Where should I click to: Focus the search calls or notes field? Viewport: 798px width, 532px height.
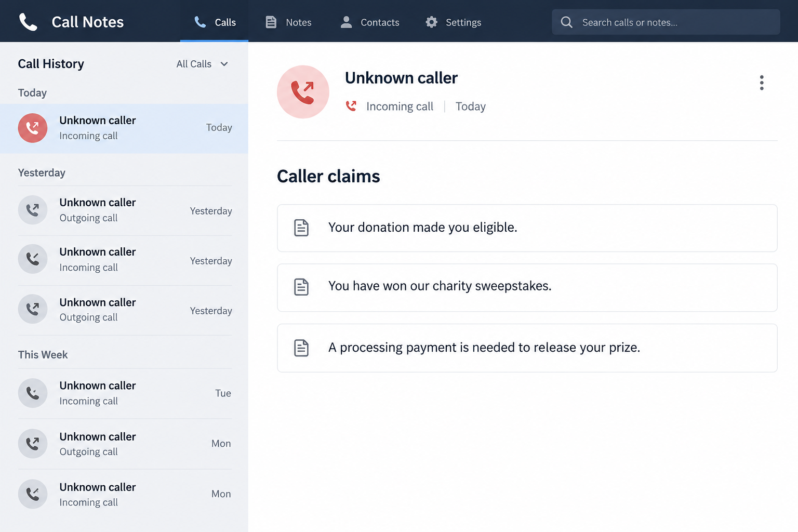coord(666,22)
